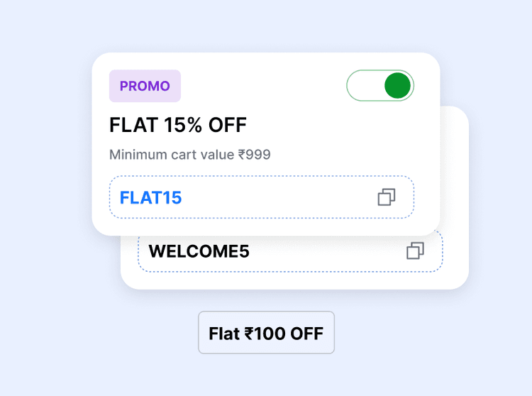Click the Minimum cart value ₹999 text
This screenshot has width=532, height=396.
(x=190, y=154)
